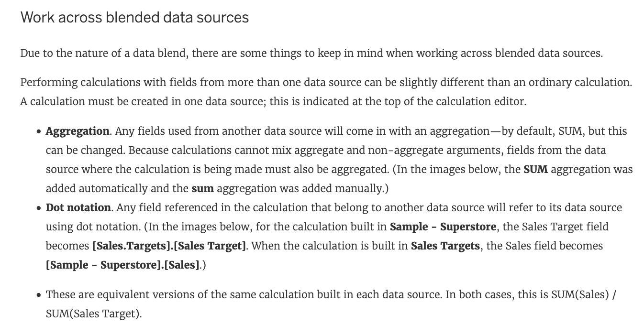Click the bold "Sales Targets" data source name

pyautogui.click(x=445, y=246)
